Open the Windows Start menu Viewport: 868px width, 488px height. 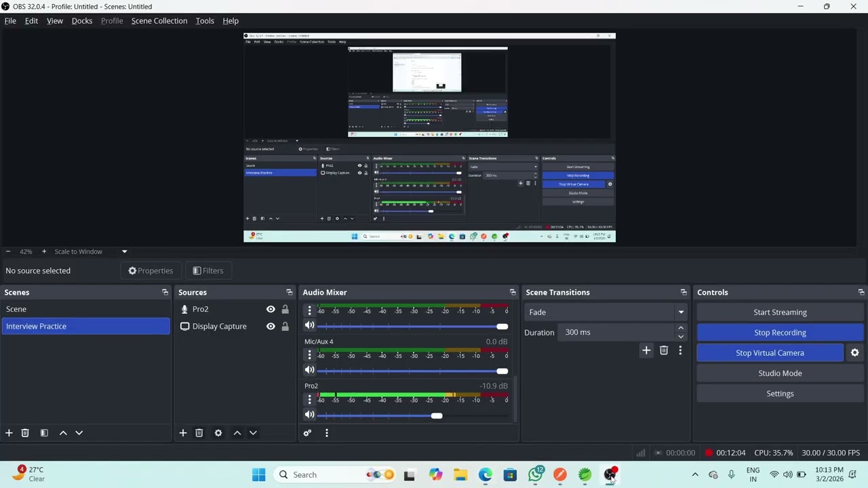(258, 474)
